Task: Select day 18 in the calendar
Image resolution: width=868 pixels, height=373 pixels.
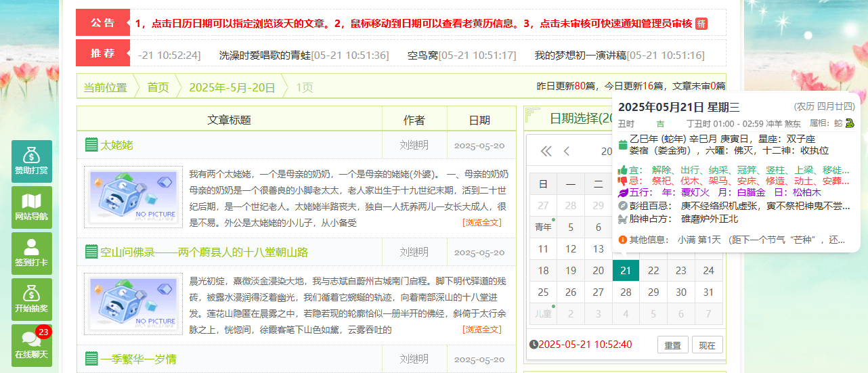Action: 543,271
